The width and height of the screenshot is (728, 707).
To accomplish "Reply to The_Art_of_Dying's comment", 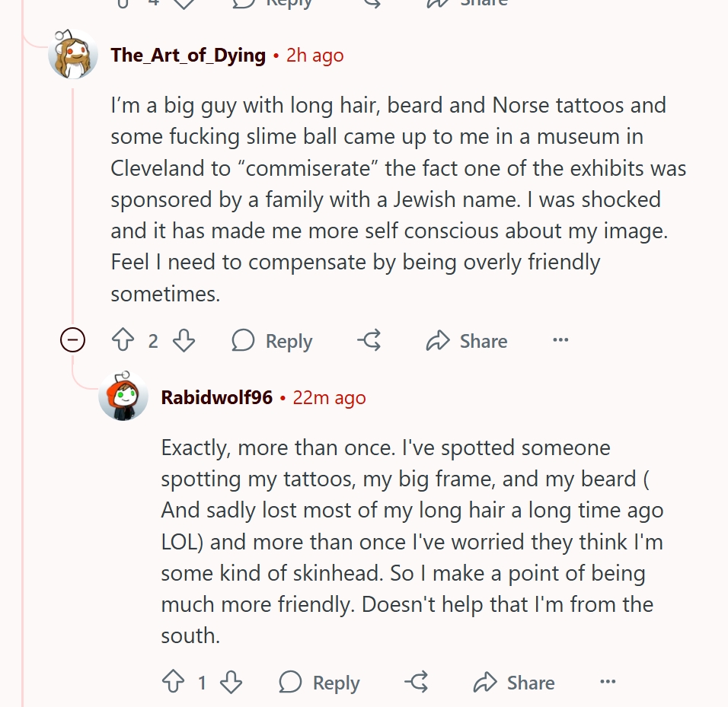I will [x=272, y=341].
